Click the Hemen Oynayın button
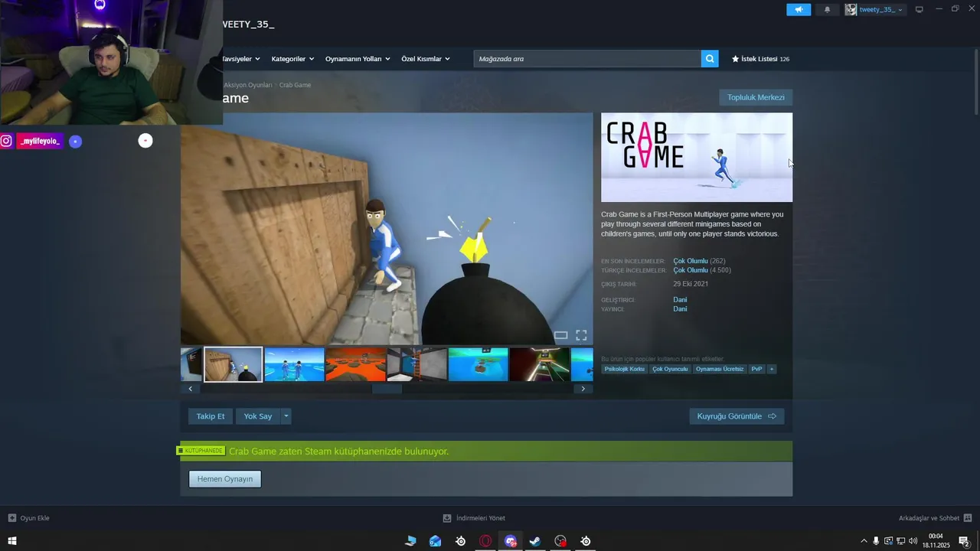 225,479
